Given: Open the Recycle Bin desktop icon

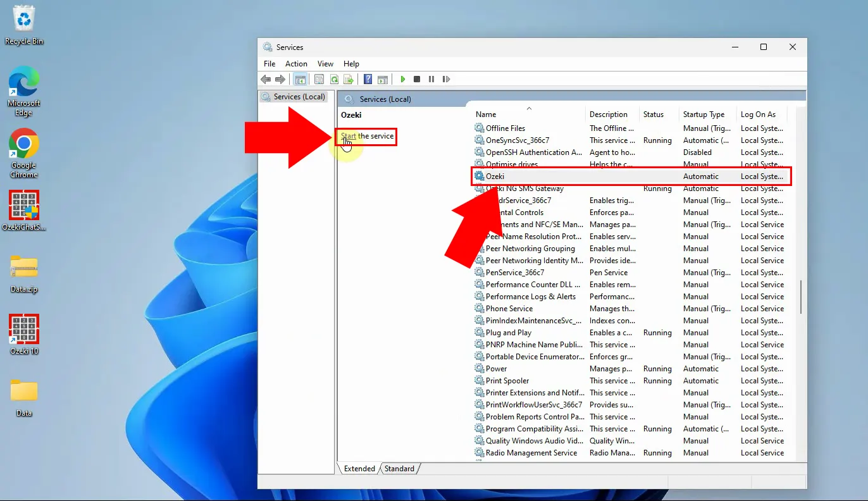Looking at the screenshot, I should coord(24,25).
